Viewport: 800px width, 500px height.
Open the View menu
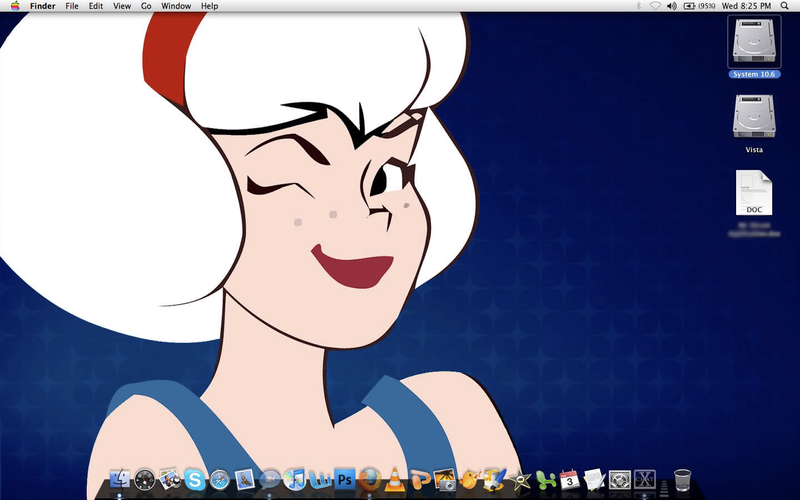(122, 6)
